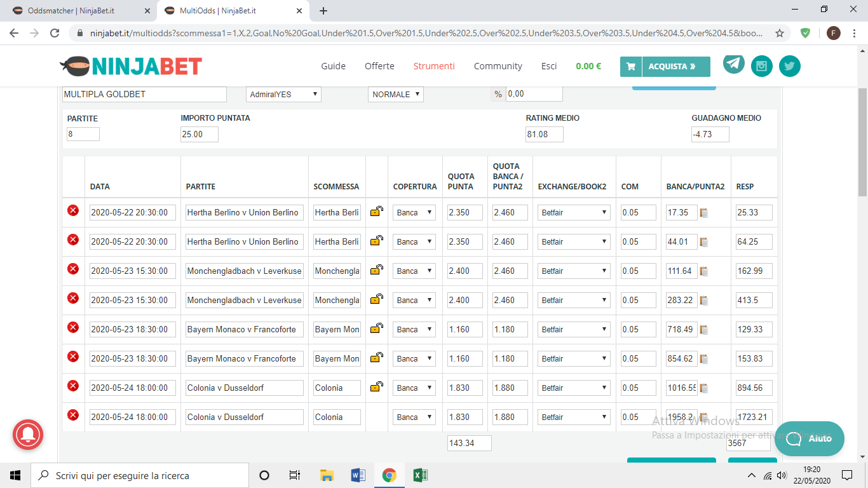Image resolution: width=868 pixels, height=488 pixels.
Task: Open the Windows Start menu
Action: [15, 475]
